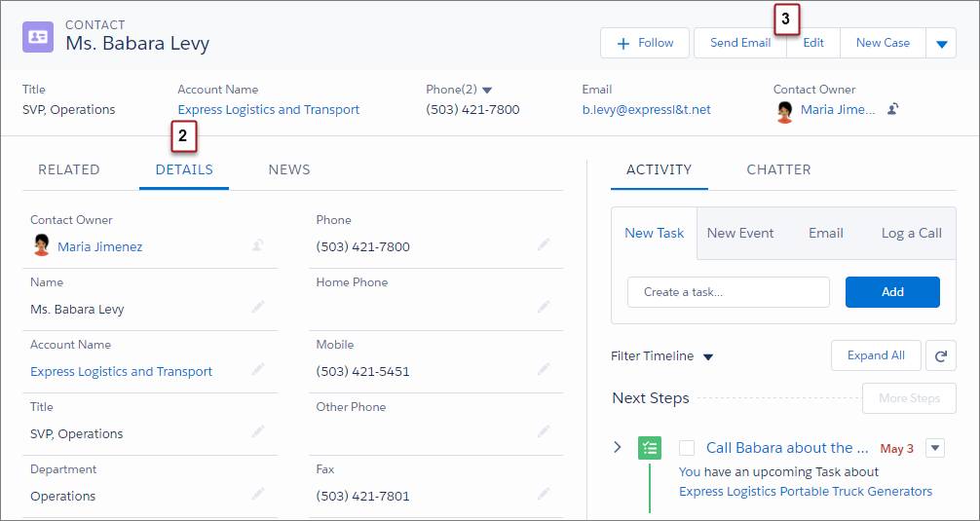The width and height of the screenshot is (980, 521).
Task: Click the contact record icon in header
Action: (x=38, y=36)
